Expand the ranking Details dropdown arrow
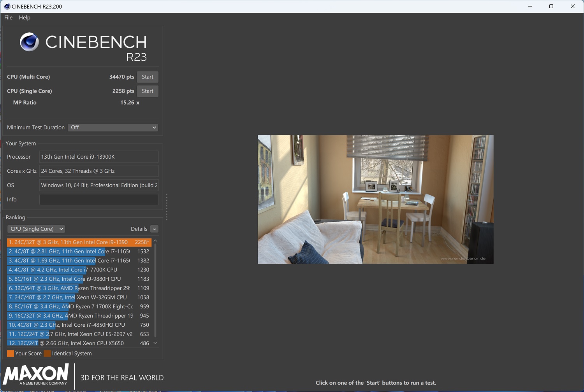584x392 pixels. (155, 229)
